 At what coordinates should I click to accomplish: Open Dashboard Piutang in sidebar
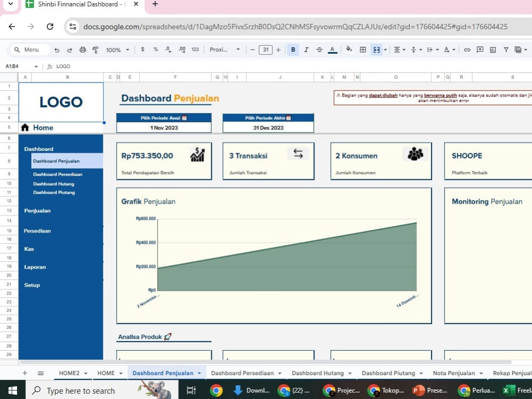54,193
